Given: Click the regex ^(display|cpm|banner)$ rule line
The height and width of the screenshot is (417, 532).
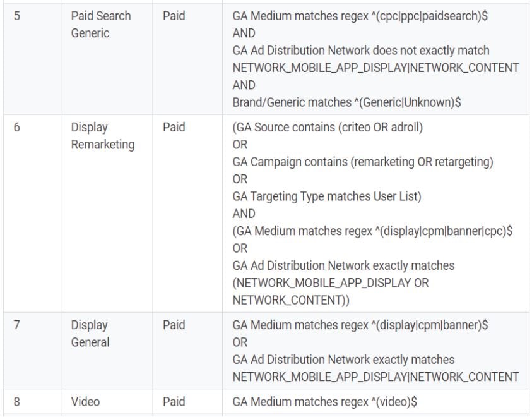Looking at the screenshot, I should [360, 325].
